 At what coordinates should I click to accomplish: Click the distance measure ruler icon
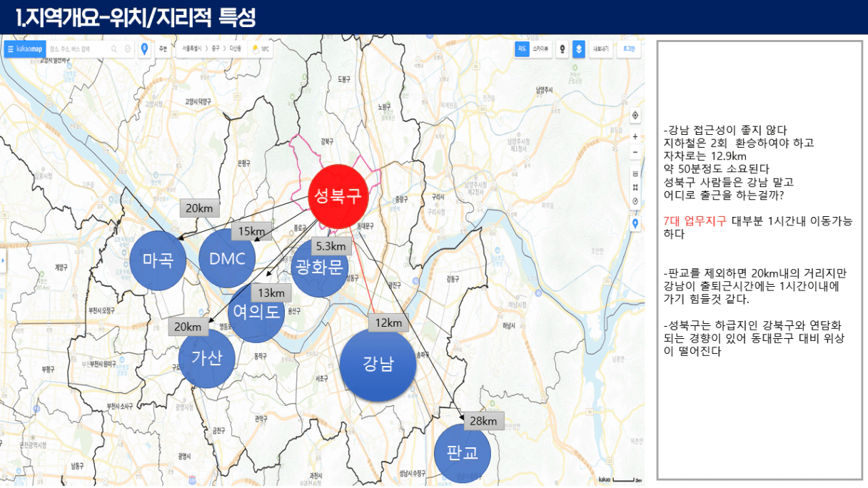(635, 173)
